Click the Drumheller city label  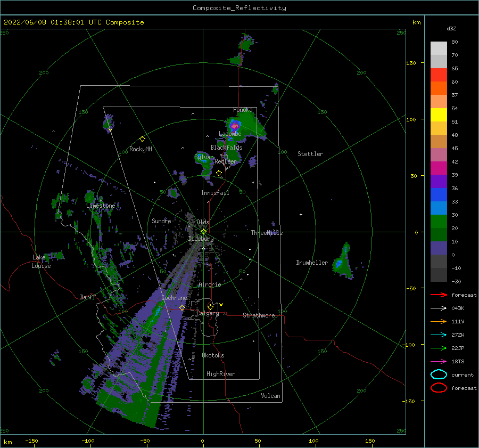312,263
